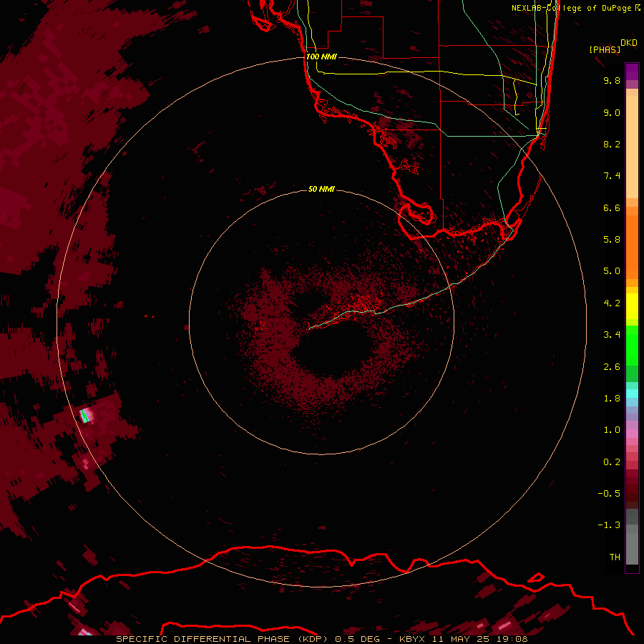Click the yellow segment of the color bar
The height and width of the screenshot is (644, 644).
(632, 306)
